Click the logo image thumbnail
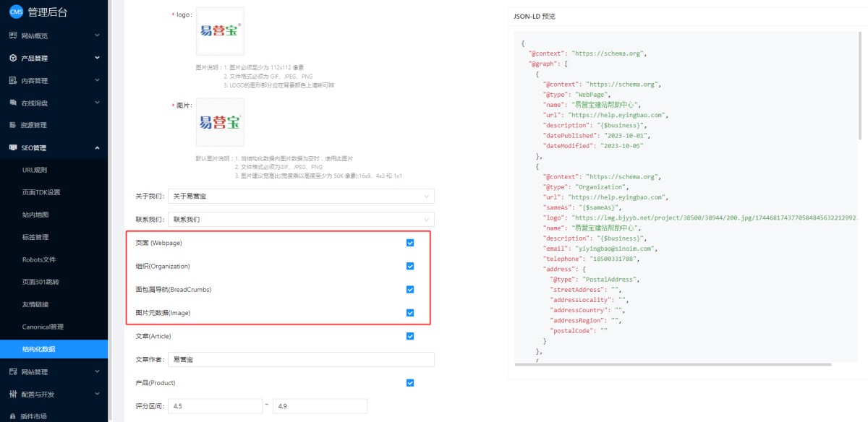The height and width of the screenshot is (422, 868). coord(220,31)
